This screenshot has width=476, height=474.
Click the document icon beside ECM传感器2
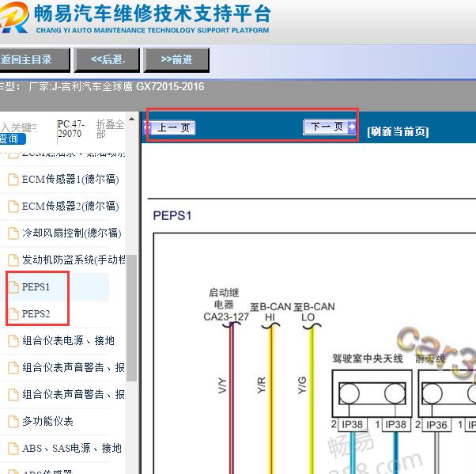click(13, 207)
